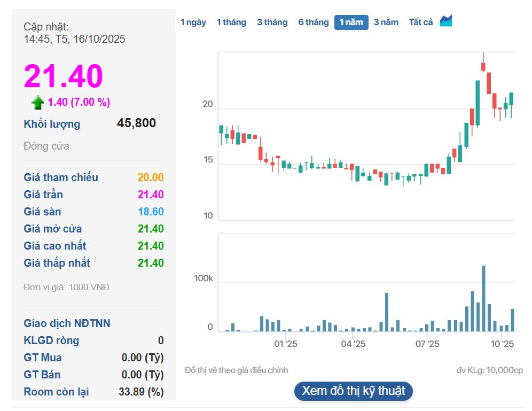This screenshot has width=532, height=411.
Task: Click the active 1 năm tab
Action: pyautogui.click(x=351, y=22)
